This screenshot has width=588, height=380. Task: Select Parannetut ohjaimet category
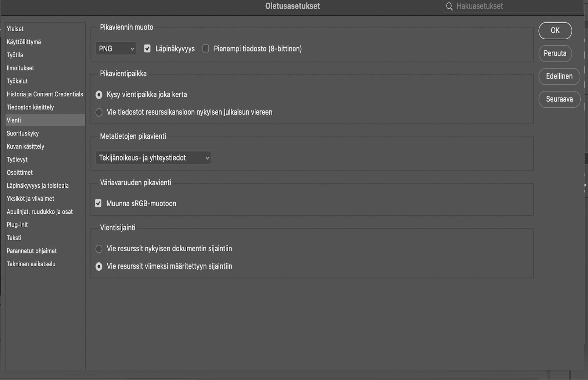pyautogui.click(x=45, y=251)
